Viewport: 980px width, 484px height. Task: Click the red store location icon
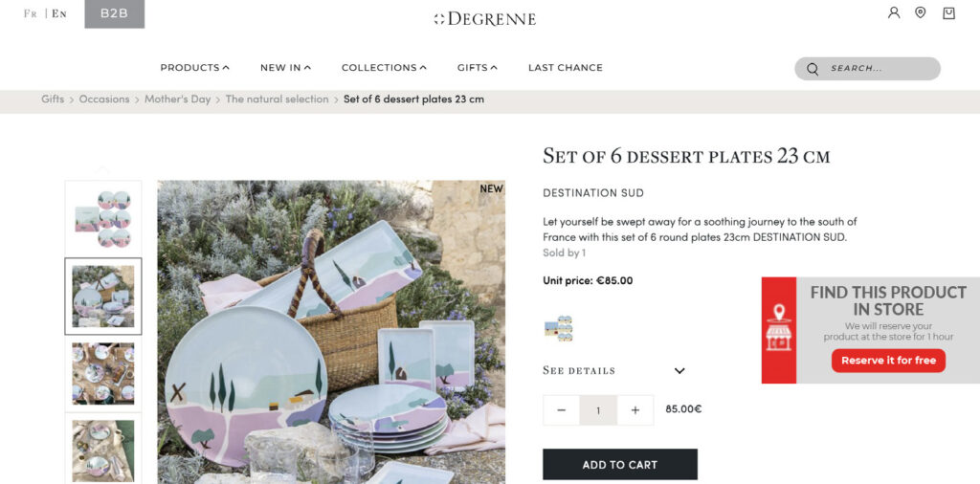click(779, 330)
